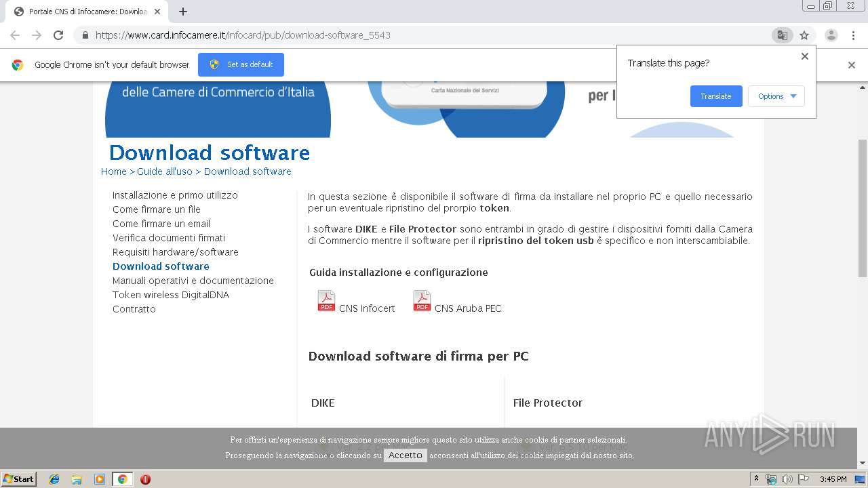Click the padlock site info icon
This screenshot has width=868, height=488.
click(85, 35)
